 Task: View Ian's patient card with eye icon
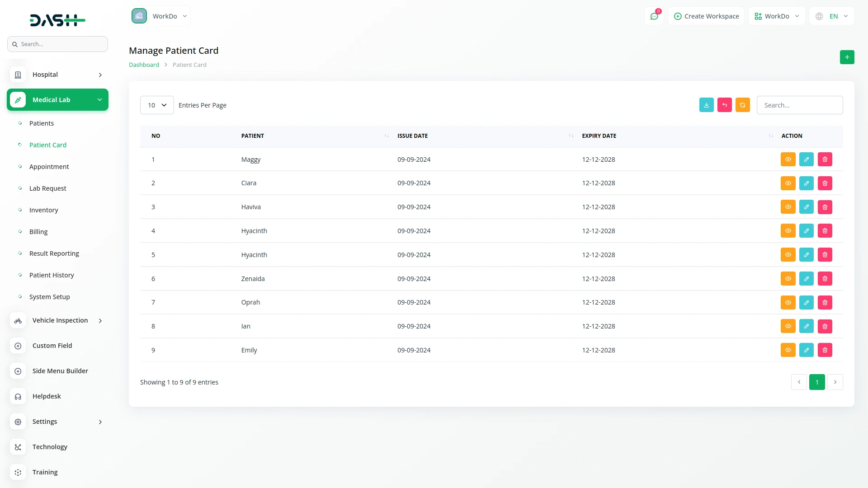(x=788, y=326)
